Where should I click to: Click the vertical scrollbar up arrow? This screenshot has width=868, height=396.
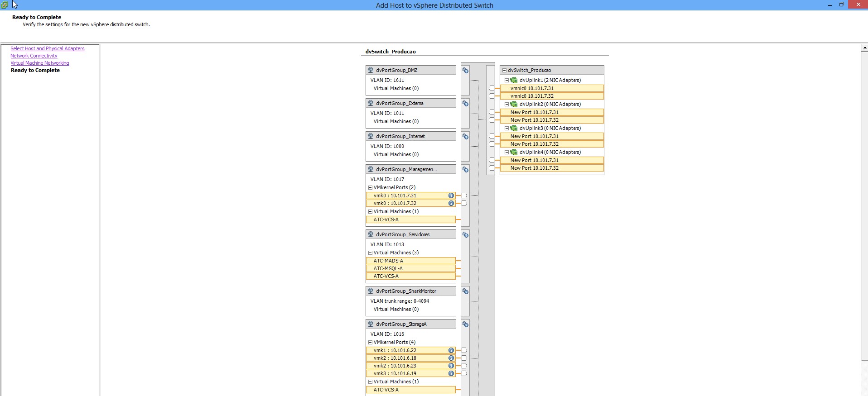(864, 48)
